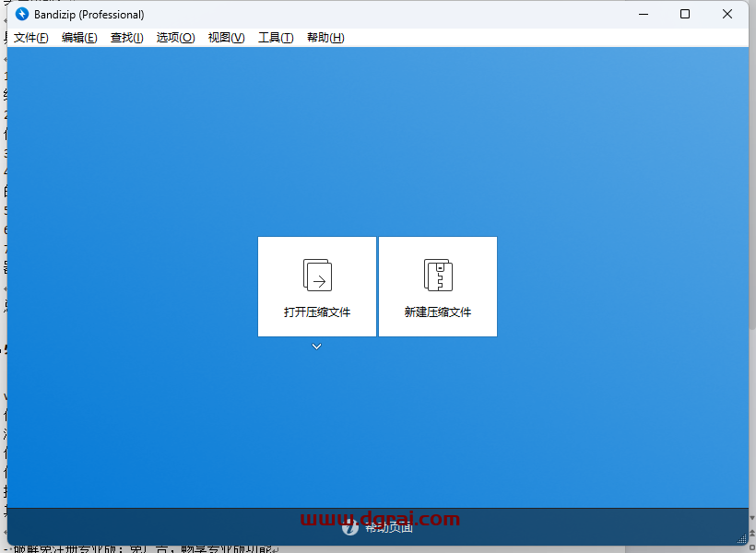Image resolution: width=756 pixels, height=553 pixels.
Task: Click the info icon beside 帮助页面
Action: (x=350, y=527)
